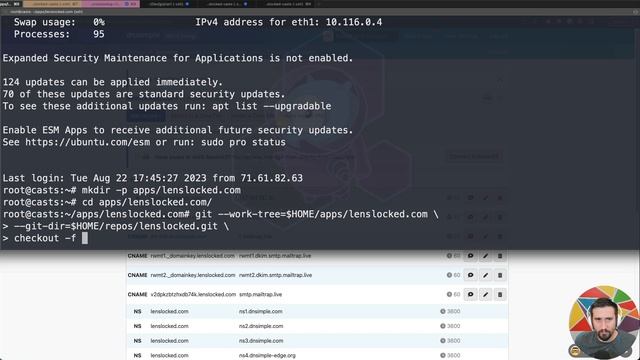
Task: Delete the smtp.mailtrap.live CNAME record
Action: 500,294
